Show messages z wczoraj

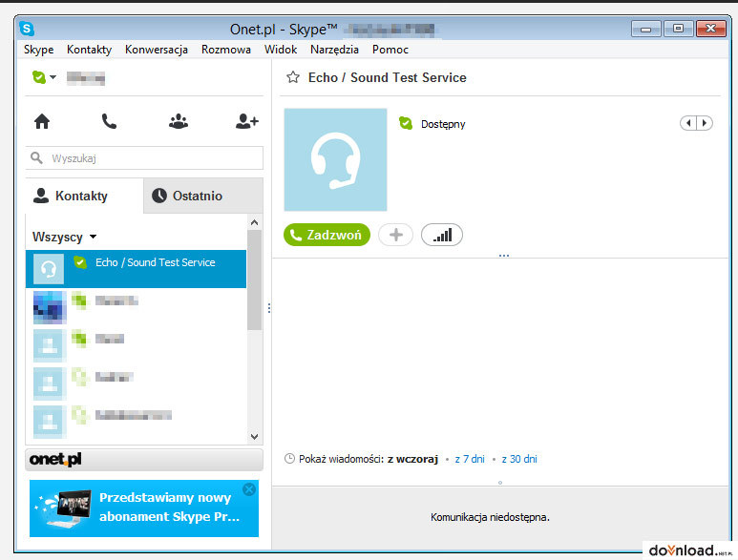click(x=412, y=459)
